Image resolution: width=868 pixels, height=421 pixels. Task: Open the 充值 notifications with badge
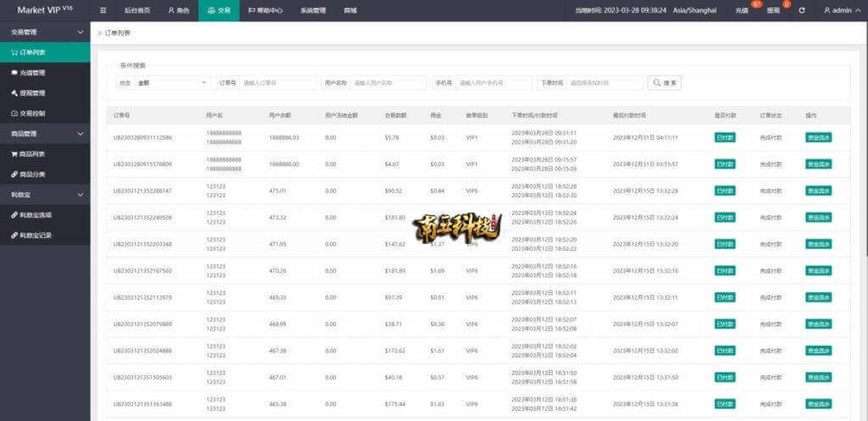click(x=742, y=10)
